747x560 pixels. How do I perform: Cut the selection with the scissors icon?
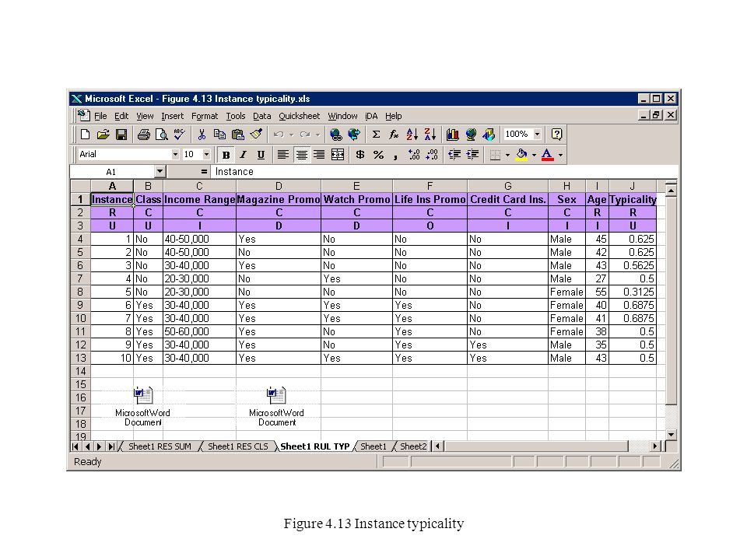(x=202, y=135)
